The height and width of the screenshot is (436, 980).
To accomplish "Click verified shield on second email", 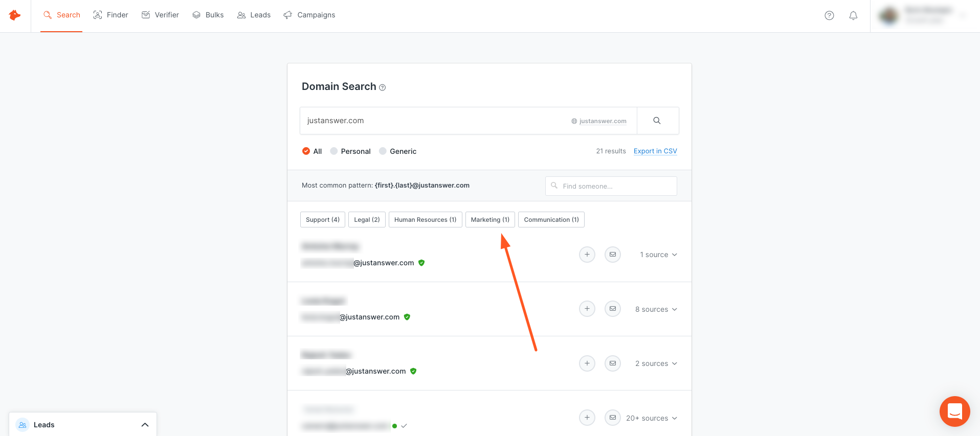I will point(407,317).
